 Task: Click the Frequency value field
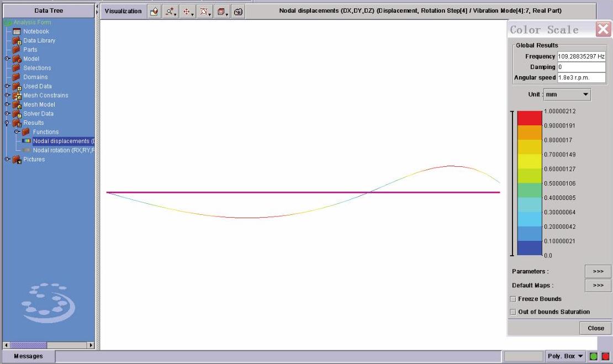(x=581, y=56)
